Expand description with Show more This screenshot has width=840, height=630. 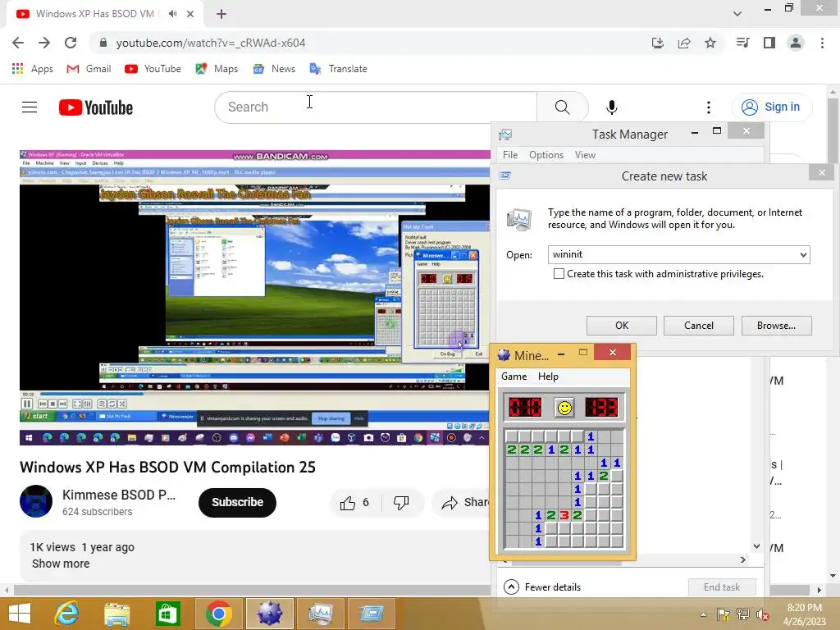pyautogui.click(x=61, y=564)
